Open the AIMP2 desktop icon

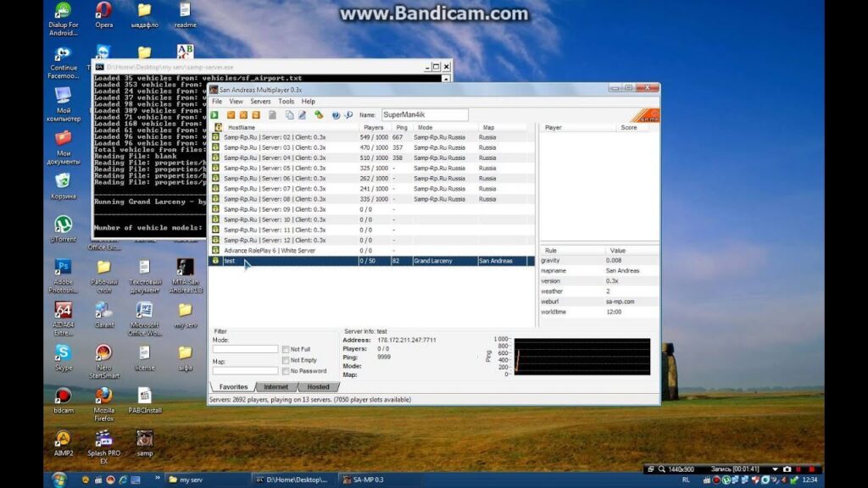click(x=63, y=443)
